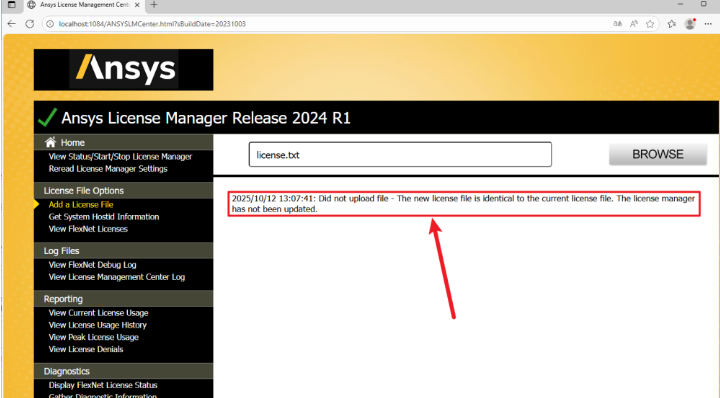Viewport: 720px width, 398px height.
Task: Open the browser settings ellipsis menu
Action: tap(708, 24)
